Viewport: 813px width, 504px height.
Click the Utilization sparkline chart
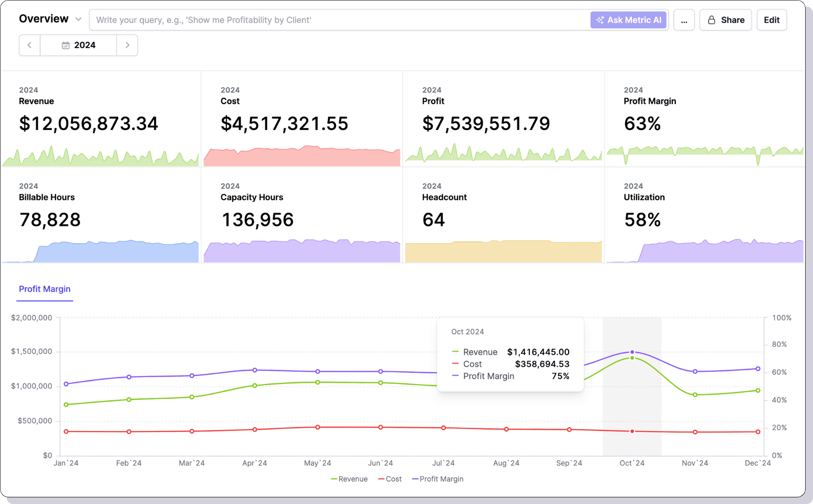point(705,250)
